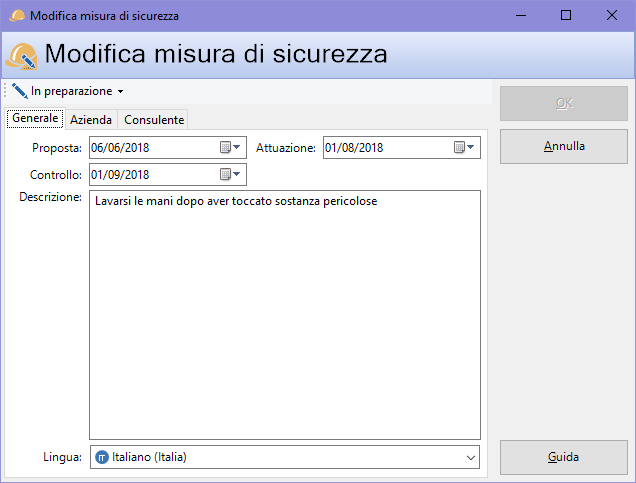
Task: Open the Proposta calendar picker
Action: point(230,147)
